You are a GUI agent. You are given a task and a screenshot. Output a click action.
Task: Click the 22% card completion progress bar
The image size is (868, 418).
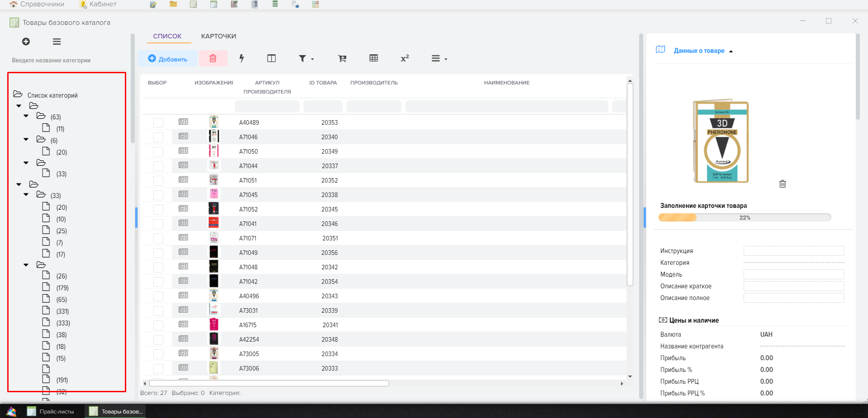[745, 217]
